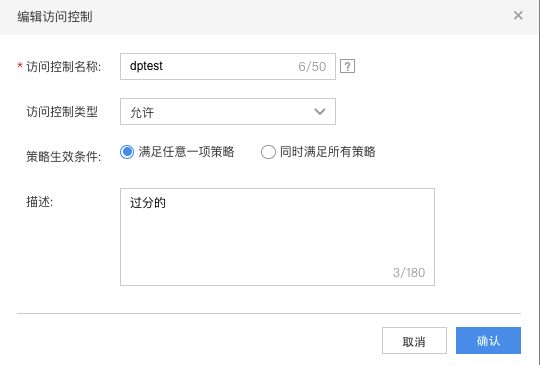Click the 策略生效条件 label
The height and width of the screenshot is (365, 540).
click(64, 157)
